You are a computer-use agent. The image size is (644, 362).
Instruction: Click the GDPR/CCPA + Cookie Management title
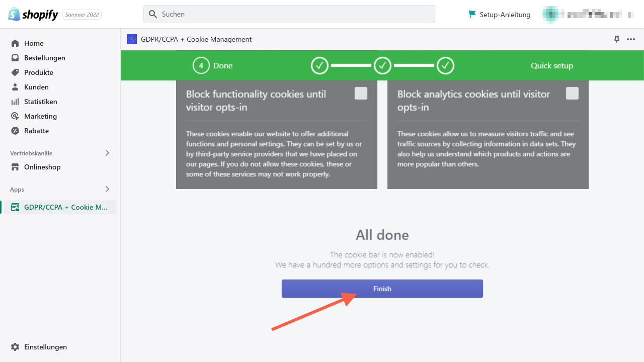click(x=196, y=39)
